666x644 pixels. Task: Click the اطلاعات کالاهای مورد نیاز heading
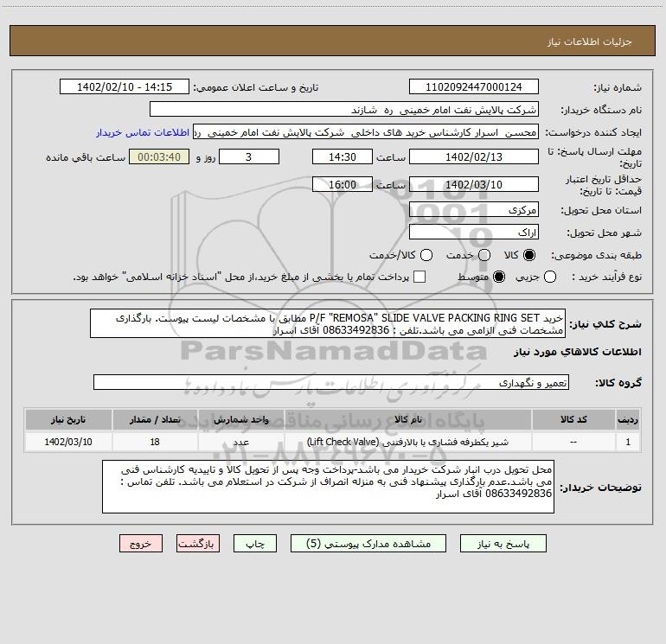pos(578,352)
